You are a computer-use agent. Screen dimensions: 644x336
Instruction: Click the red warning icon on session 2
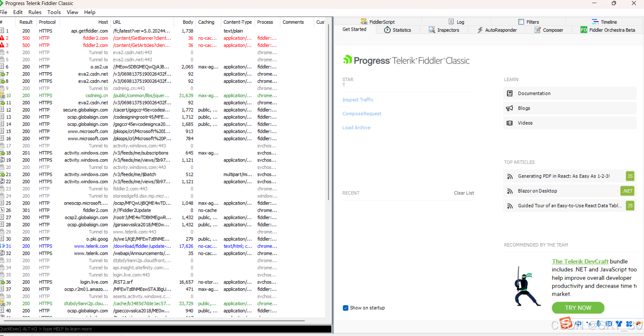2,38
